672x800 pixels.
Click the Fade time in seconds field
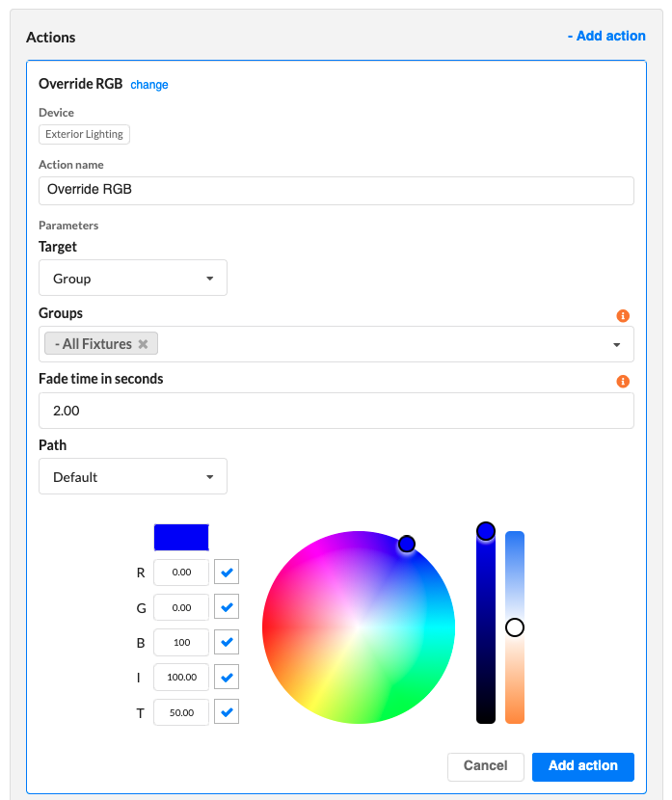(x=336, y=411)
